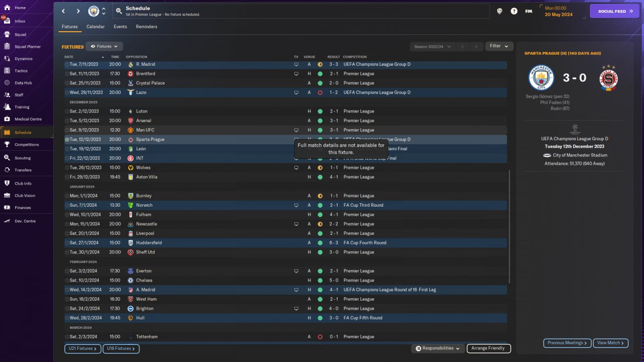This screenshot has height=362, width=644.
Task: Click the forward navigation arrow
Action: coord(78,11)
